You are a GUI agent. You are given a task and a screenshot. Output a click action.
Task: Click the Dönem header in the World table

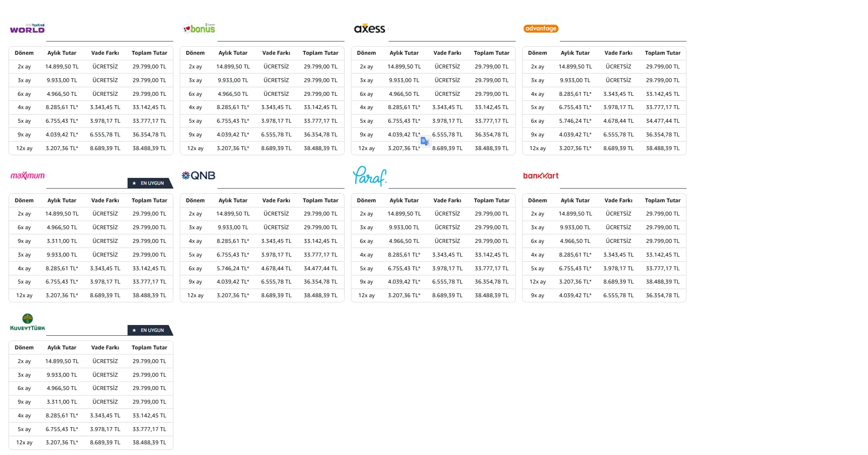[x=24, y=53]
